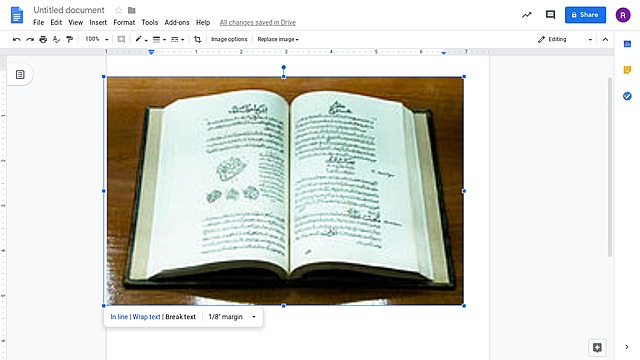Open the 1/8" margin dropdown
The height and width of the screenshot is (360, 640).
pos(232,317)
